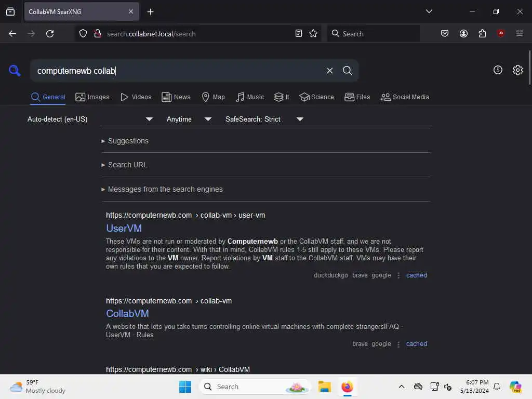Submit search with the magnifier button
This screenshot has height=399, width=532.
(x=347, y=71)
